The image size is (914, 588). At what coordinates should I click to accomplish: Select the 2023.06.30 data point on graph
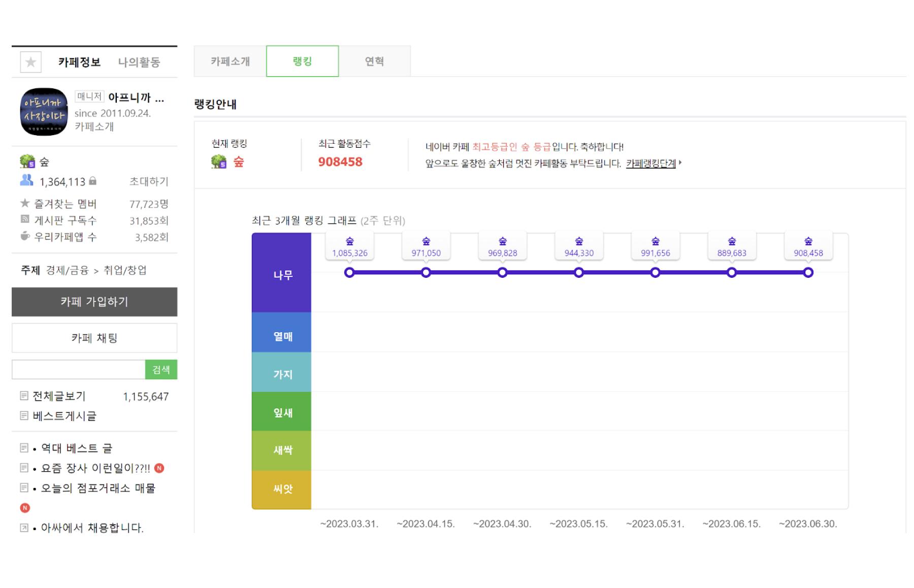coord(808,273)
